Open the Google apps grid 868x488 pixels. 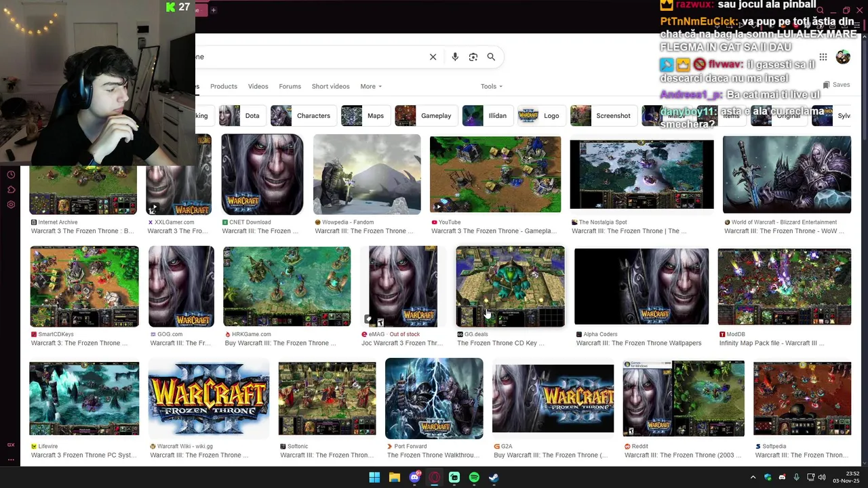click(x=823, y=57)
